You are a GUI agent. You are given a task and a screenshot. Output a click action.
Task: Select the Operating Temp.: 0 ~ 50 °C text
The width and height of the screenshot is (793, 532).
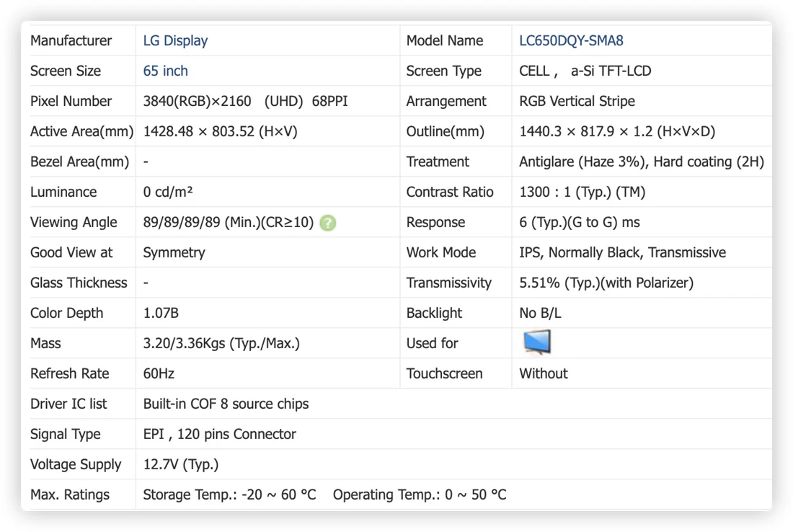(420, 495)
